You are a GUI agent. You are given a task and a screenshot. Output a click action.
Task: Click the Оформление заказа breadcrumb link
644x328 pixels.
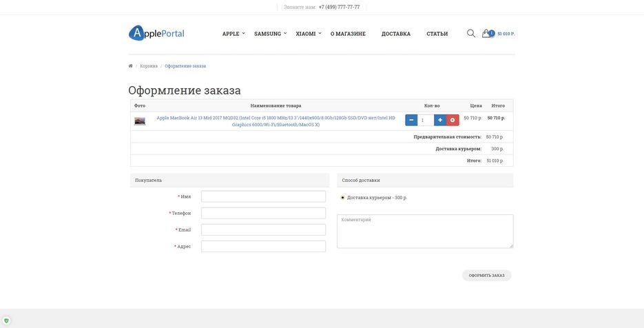[x=185, y=66]
